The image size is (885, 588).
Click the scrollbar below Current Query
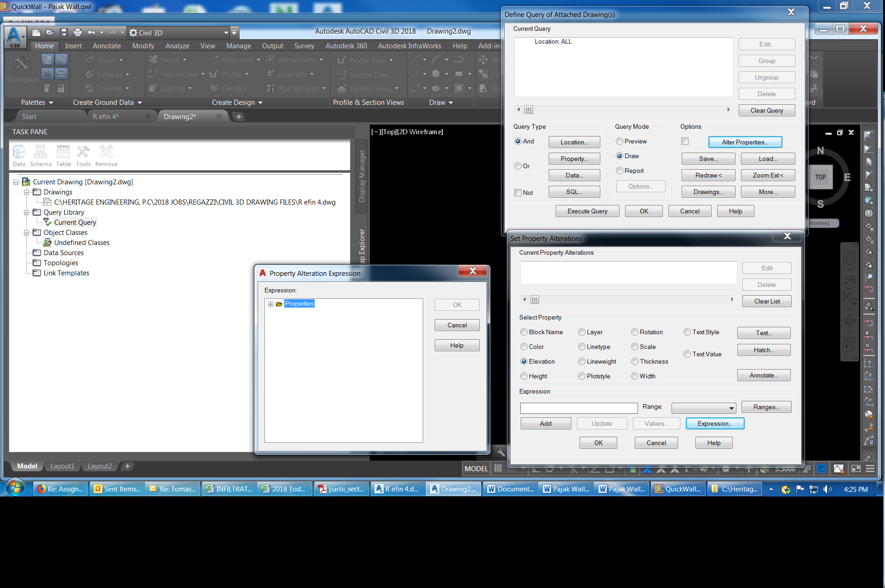tap(528, 109)
